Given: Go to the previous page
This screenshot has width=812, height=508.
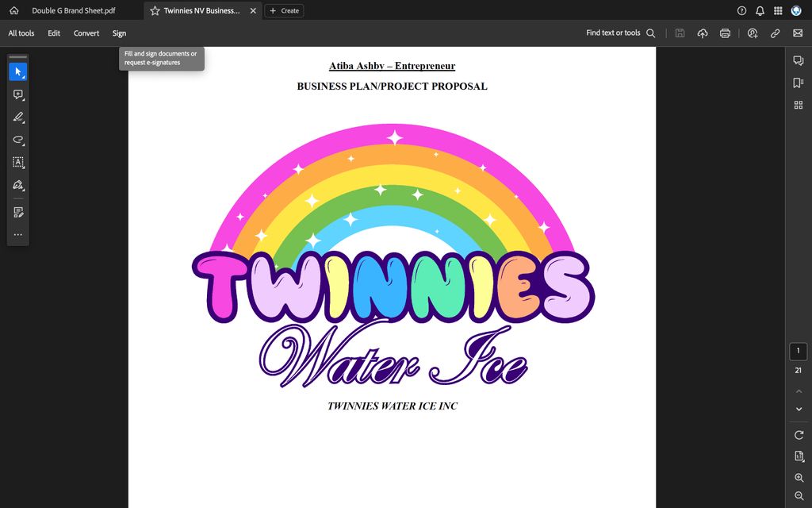Looking at the screenshot, I should click(x=799, y=391).
